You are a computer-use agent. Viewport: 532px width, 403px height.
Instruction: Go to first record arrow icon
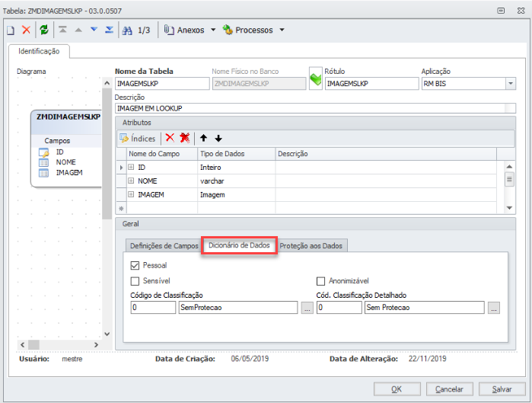pyautogui.click(x=62, y=30)
